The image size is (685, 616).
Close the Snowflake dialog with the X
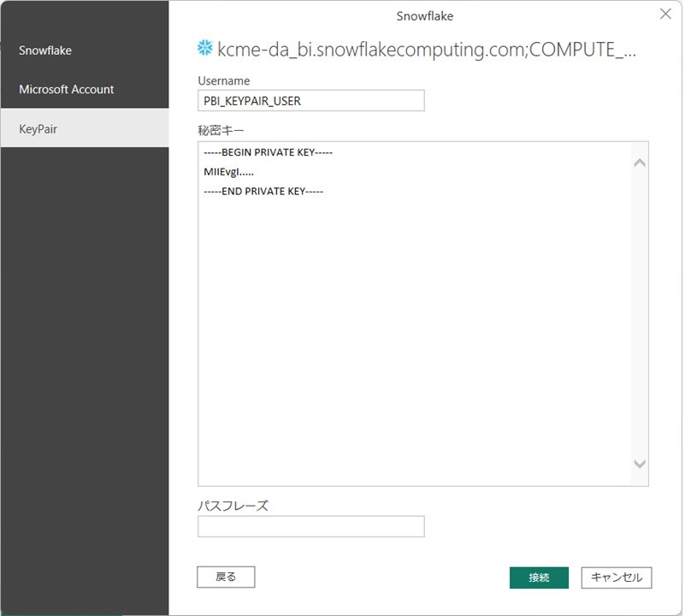tap(665, 14)
